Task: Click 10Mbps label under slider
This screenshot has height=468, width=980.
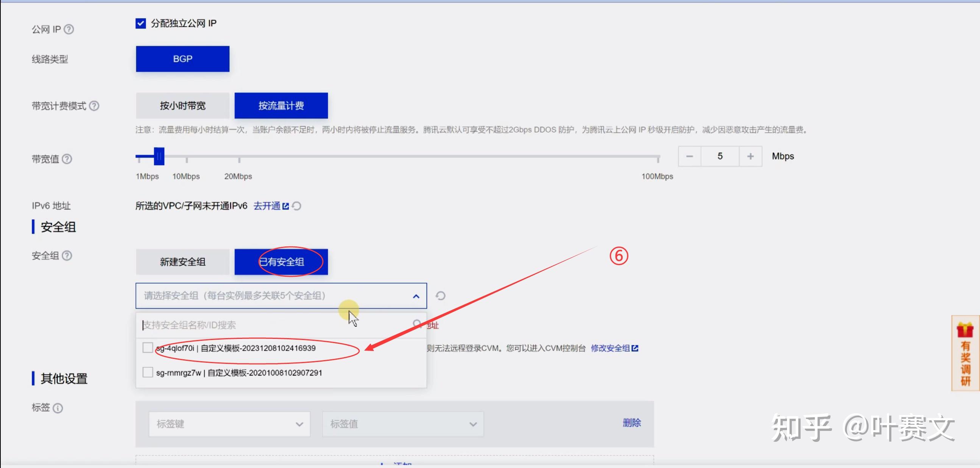Action: pos(186,176)
